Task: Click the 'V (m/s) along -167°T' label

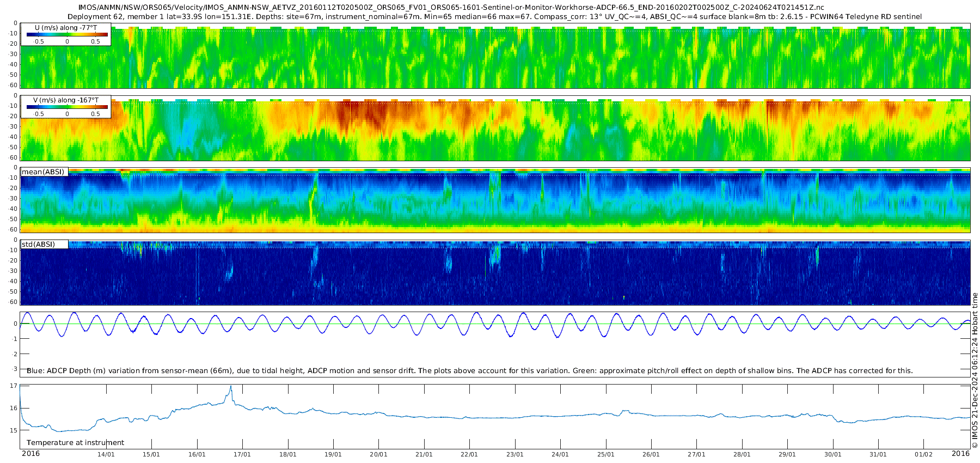Action: [x=66, y=100]
